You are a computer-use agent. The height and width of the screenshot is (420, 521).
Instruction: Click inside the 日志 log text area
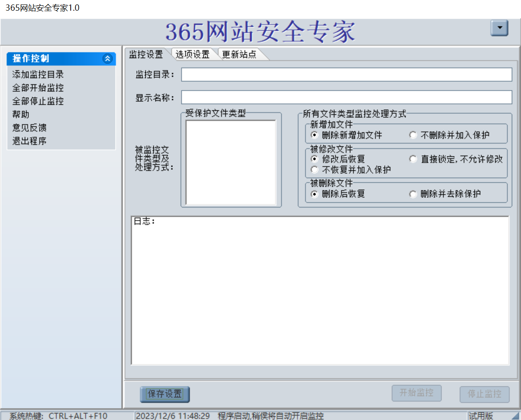(x=320, y=290)
